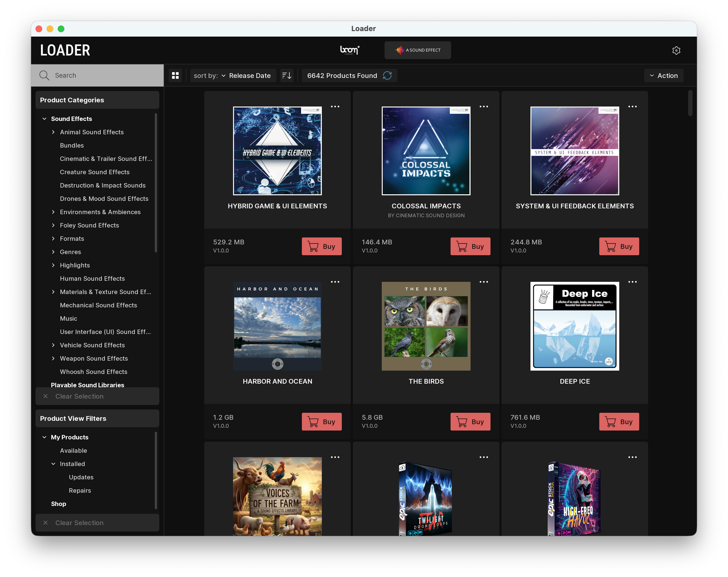Buy The Birds library

(x=470, y=421)
